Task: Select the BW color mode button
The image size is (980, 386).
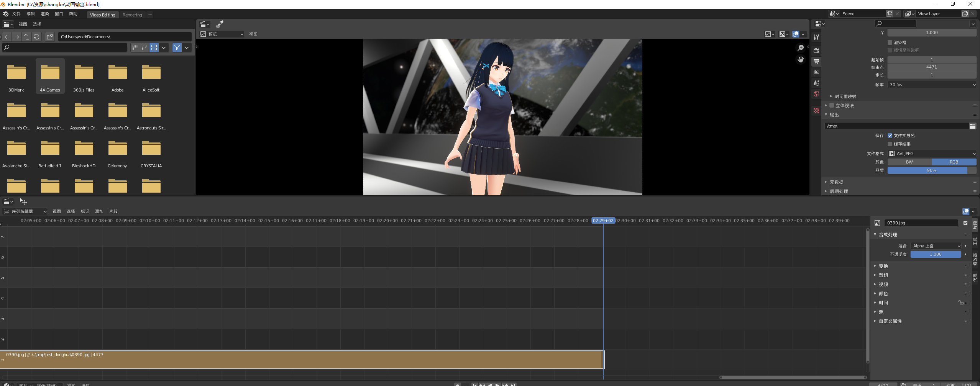Action: tap(909, 162)
